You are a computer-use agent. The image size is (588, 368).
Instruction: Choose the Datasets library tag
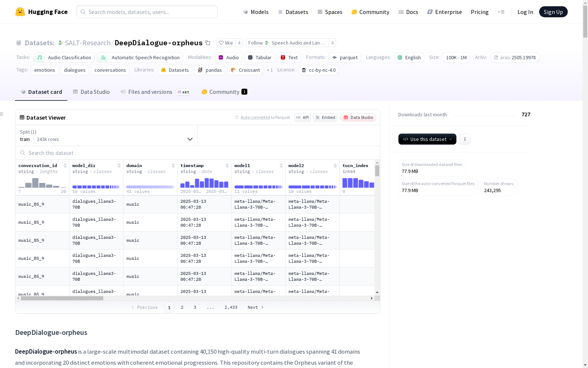(x=175, y=70)
